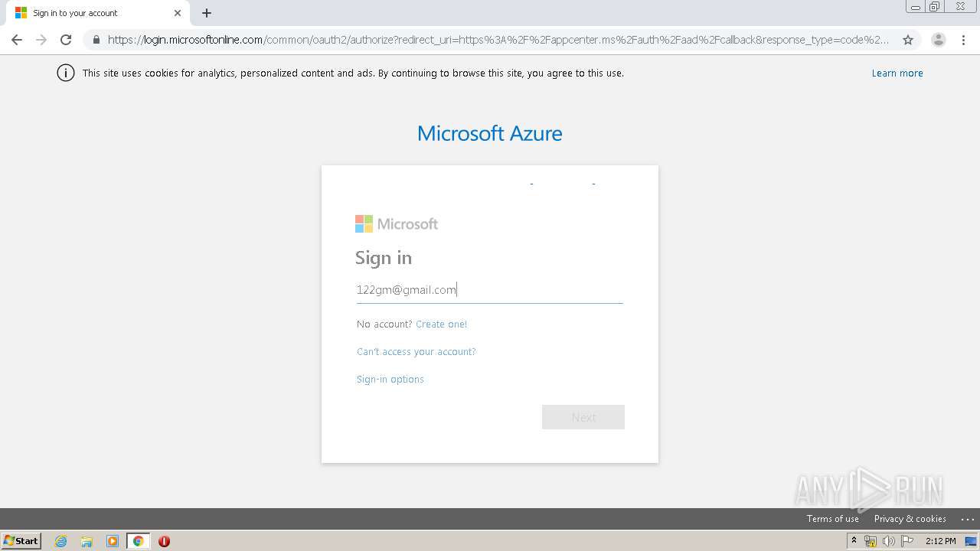Image resolution: width=980 pixels, height=551 pixels.
Task: Click the Next button
Action: 583,417
